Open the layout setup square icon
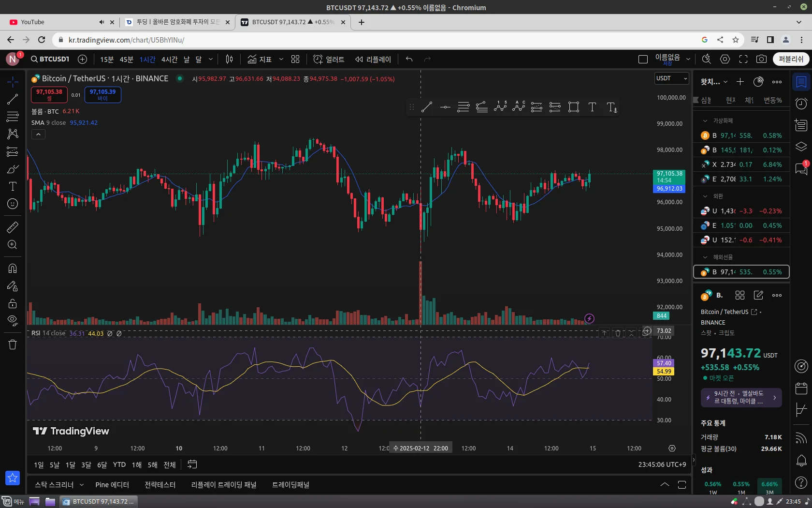Screen dimensions: 812x508 [643, 59]
